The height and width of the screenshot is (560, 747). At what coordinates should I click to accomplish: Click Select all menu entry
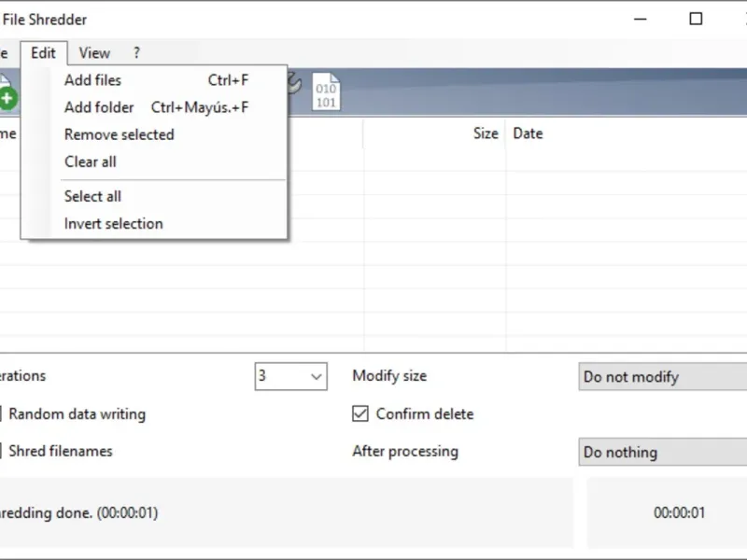point(92,196)
